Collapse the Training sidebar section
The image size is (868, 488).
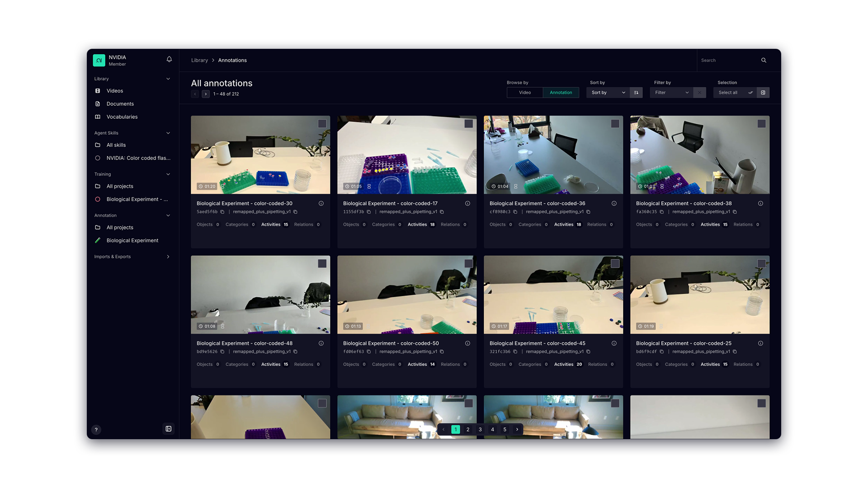(168, 174)
